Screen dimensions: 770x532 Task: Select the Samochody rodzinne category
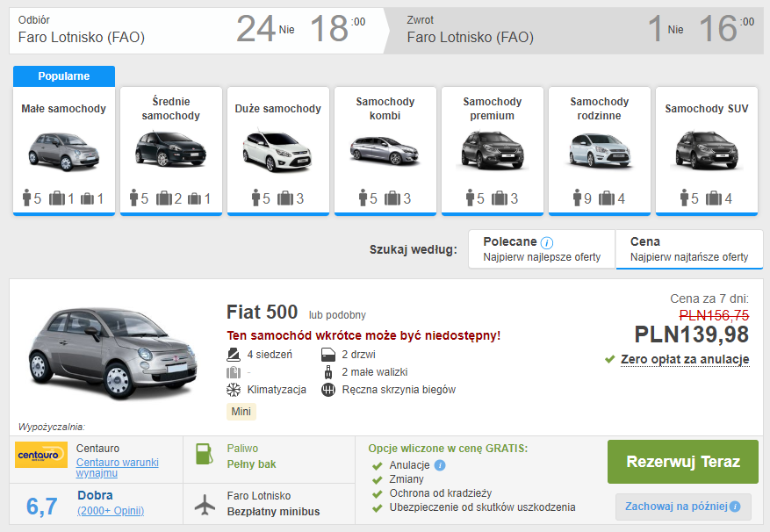(x=599, y=151)
